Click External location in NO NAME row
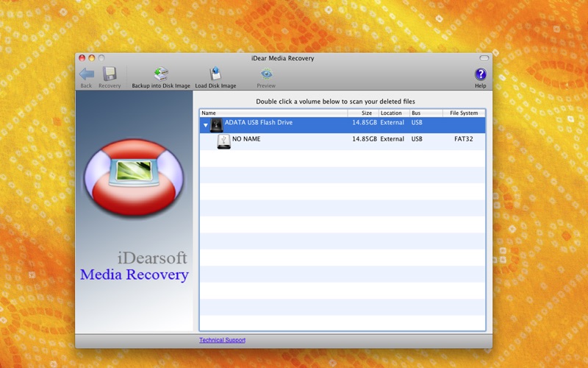Screen dimensions: 588x368 pos(392,139)
